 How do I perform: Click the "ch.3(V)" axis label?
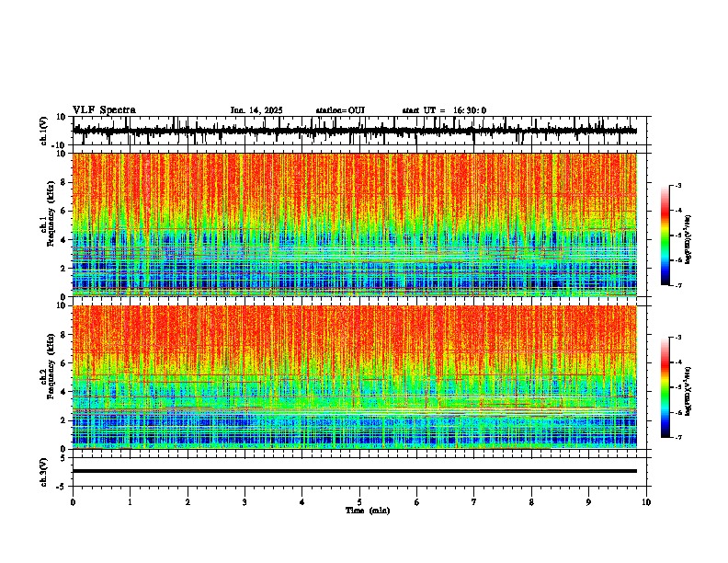coord(44,472)
